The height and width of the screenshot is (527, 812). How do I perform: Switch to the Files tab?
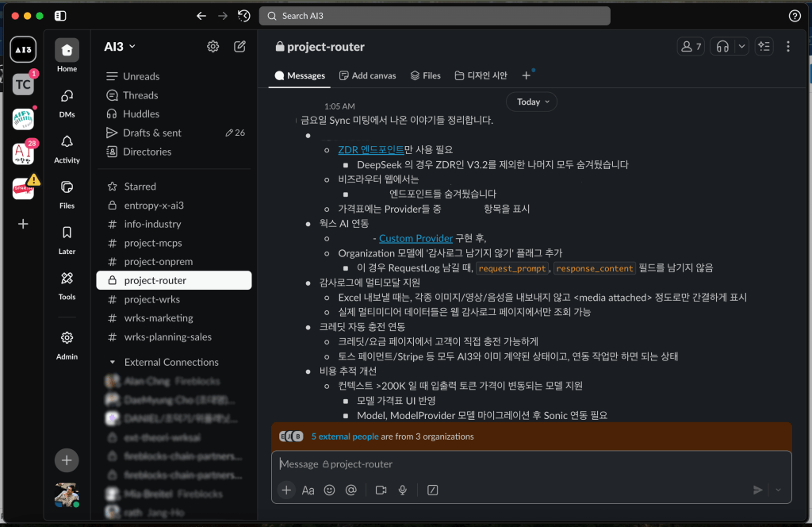[425, 75]
